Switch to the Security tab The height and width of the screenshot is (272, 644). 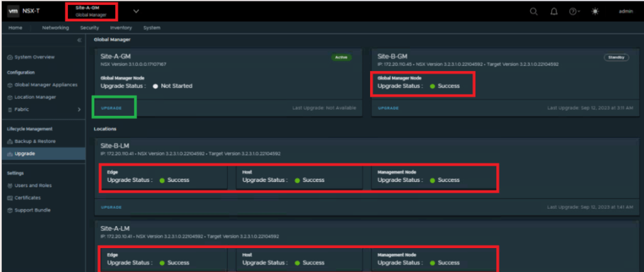(89, 28)
